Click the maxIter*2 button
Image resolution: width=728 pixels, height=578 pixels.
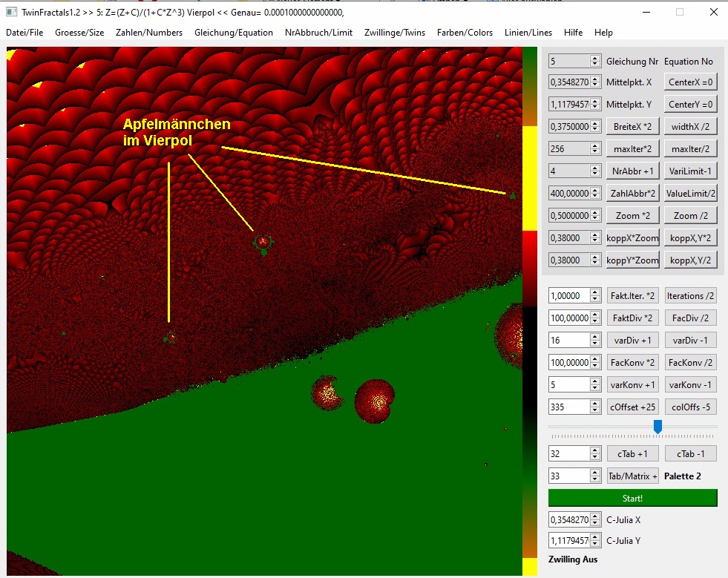632,149
